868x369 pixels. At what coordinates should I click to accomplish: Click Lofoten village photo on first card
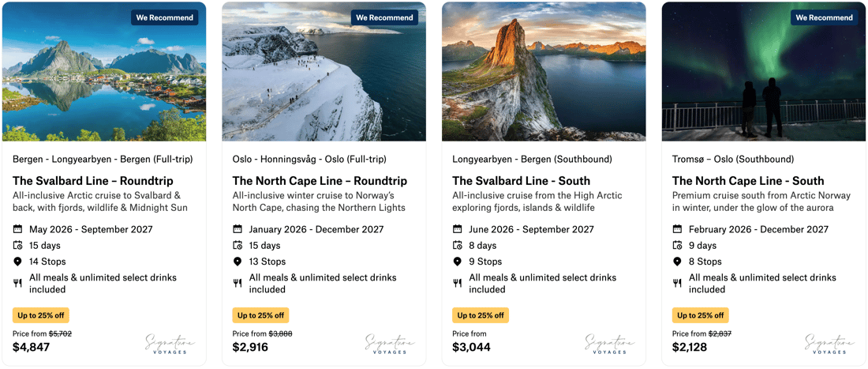pyautogui.click(x=104, y=79)
